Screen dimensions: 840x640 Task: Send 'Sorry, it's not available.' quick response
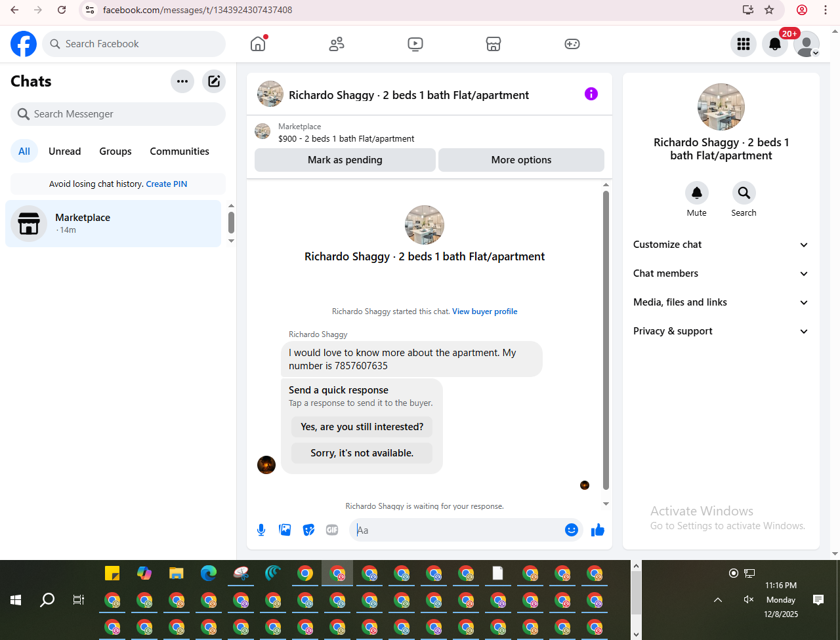click(x=362, y=453)
